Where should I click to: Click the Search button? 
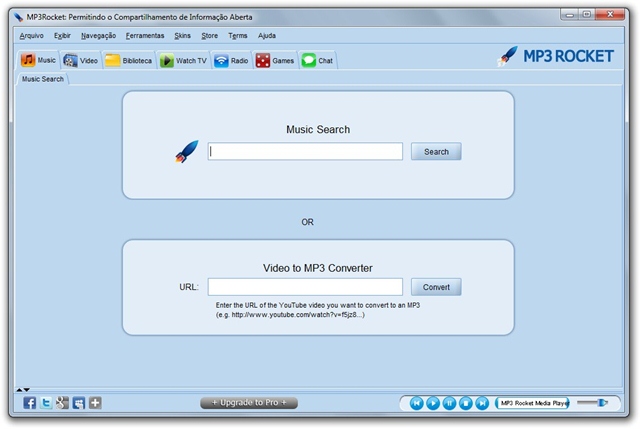pos(436,151)
